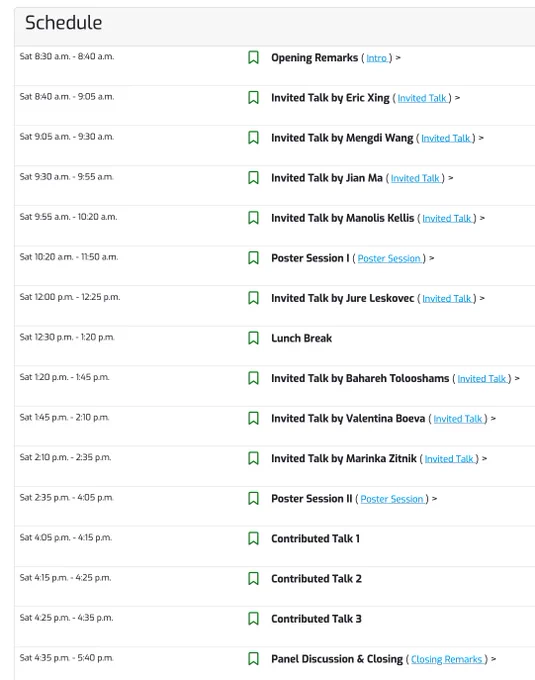Toggle bookmark for Panel Discussion & Closing
The image size is (535, 680).
pos(253,659)
